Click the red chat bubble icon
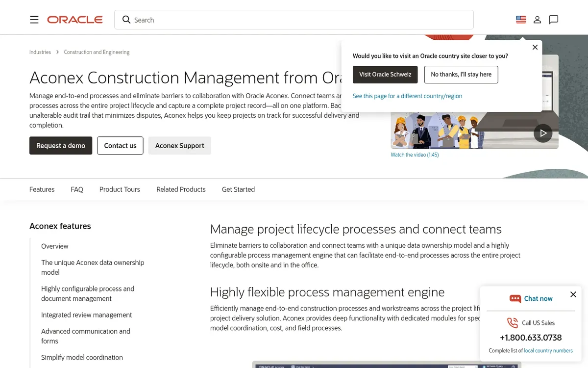 [515, 298]
